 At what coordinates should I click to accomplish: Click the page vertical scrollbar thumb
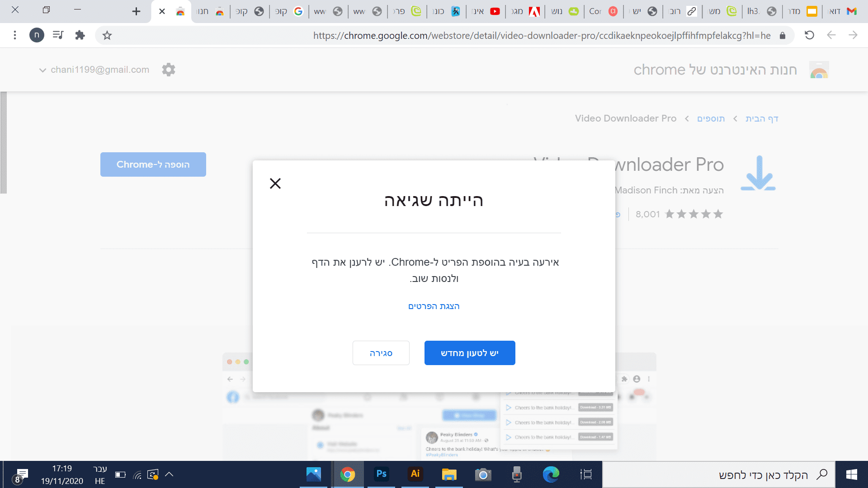4,142
